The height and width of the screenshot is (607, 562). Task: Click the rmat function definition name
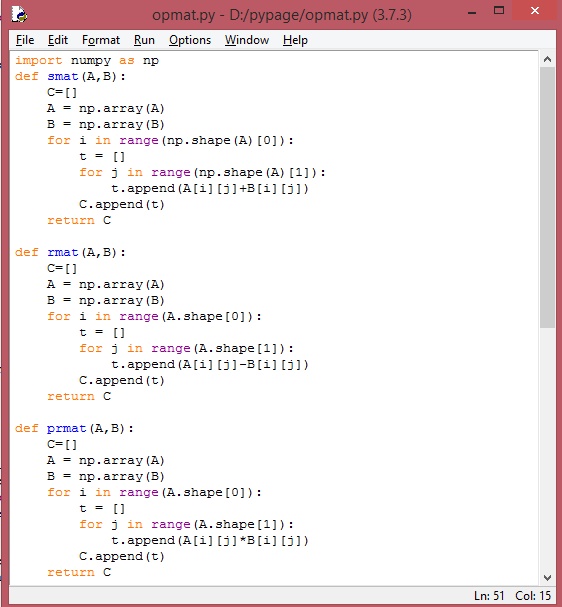63,252
